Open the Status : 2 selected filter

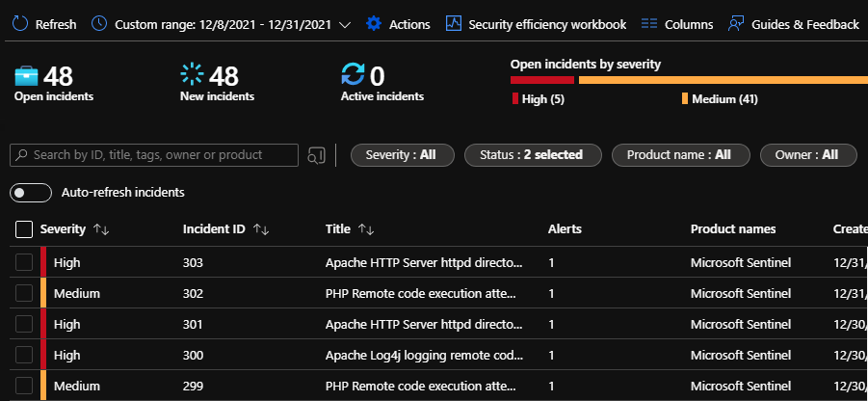[x=533, y=155]
